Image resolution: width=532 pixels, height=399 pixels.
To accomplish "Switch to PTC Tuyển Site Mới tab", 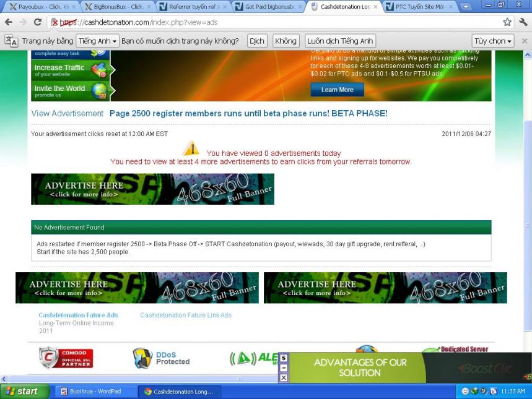I will pos(421,6).
